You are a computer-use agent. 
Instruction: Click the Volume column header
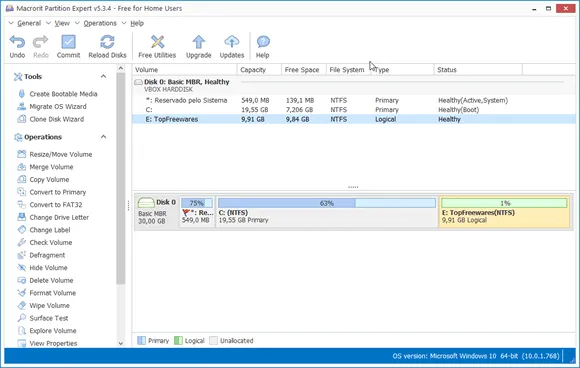point(184,70)
